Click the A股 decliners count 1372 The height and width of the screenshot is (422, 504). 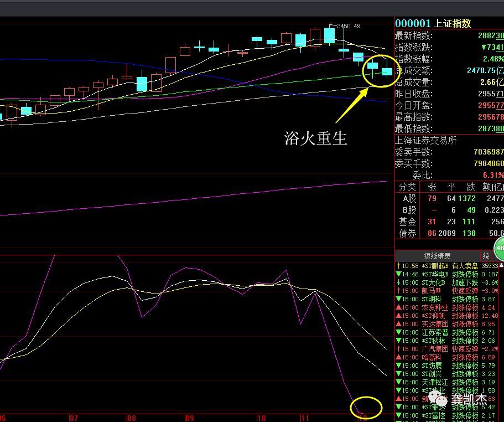(x=467, y=198)
